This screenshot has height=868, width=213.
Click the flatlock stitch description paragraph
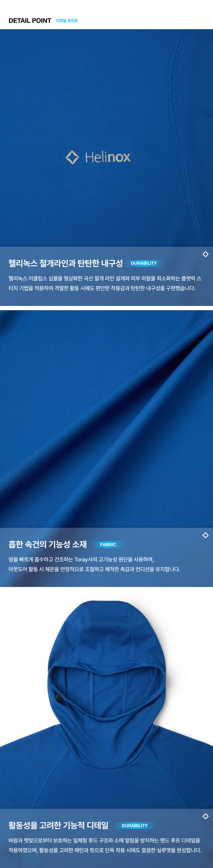[105, 283]
